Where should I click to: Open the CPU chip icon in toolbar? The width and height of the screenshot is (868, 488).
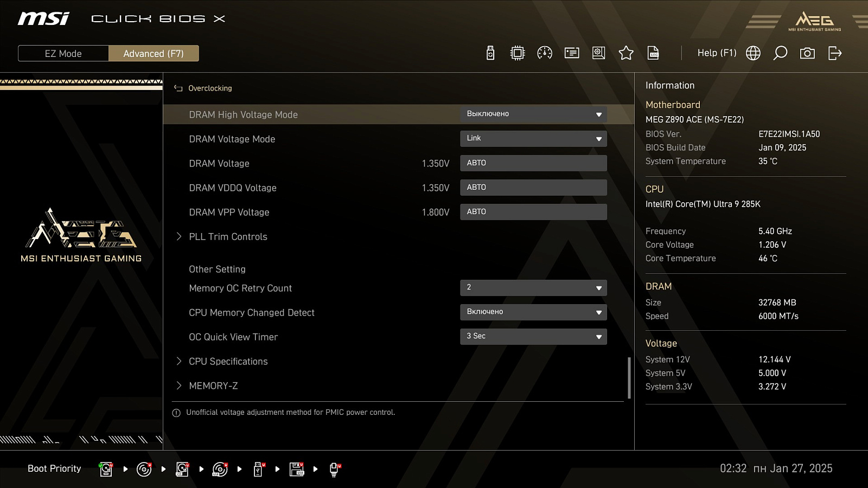coord(518,53)
